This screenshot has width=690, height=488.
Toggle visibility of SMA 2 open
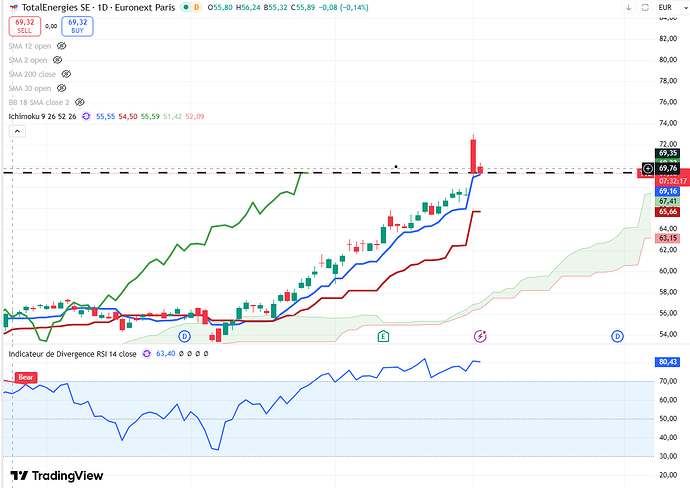(57, 60)
